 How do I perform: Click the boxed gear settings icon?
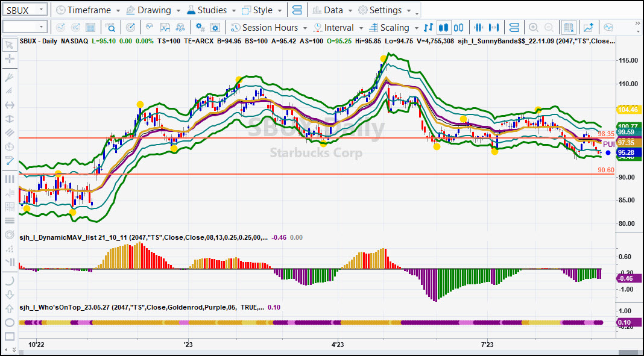215,28
